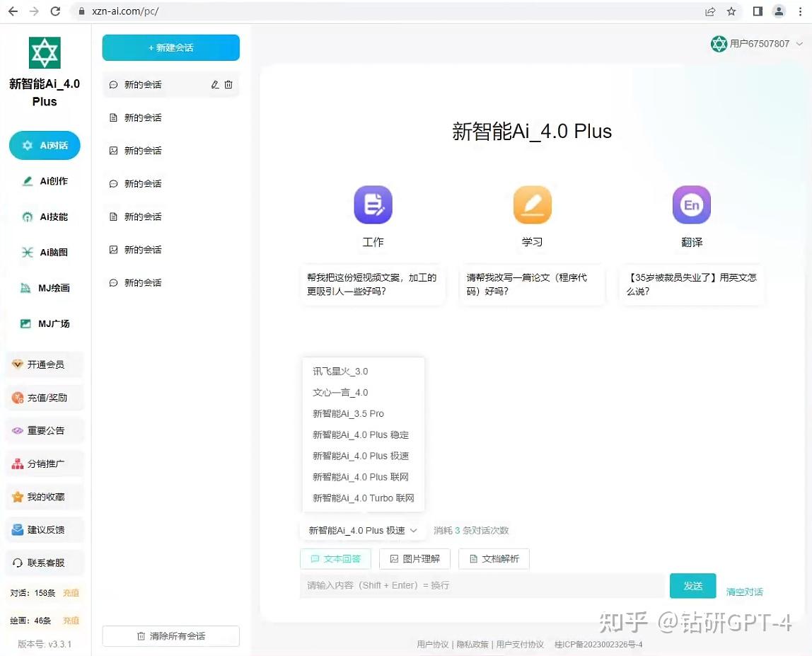This screenshot has width=812, height=656.
Task: Click the purple 工作 work icon
Action: 373,205
